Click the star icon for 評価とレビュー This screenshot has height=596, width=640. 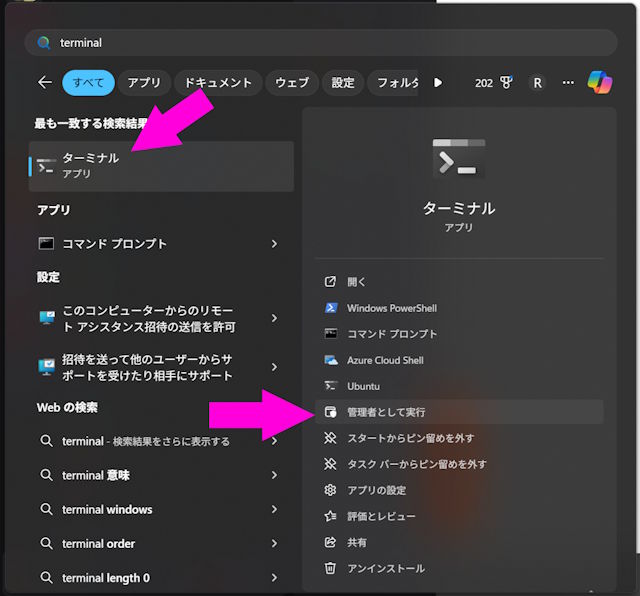330,516
